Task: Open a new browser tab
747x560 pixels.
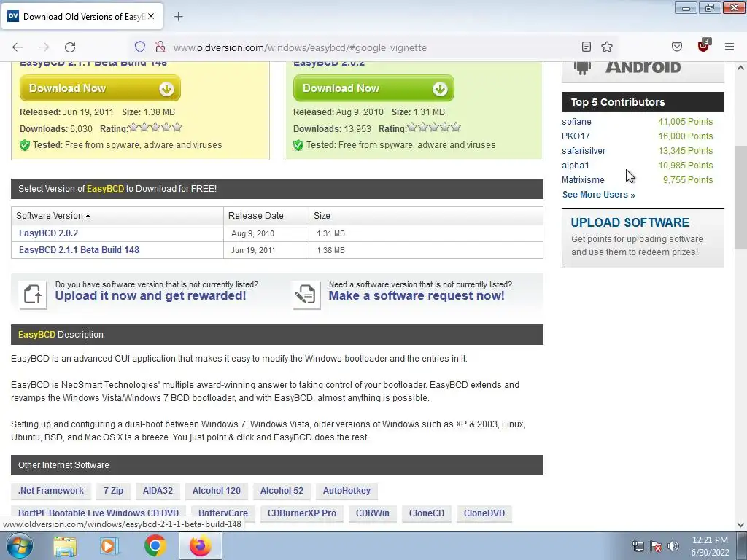Action: pos(178,17)
